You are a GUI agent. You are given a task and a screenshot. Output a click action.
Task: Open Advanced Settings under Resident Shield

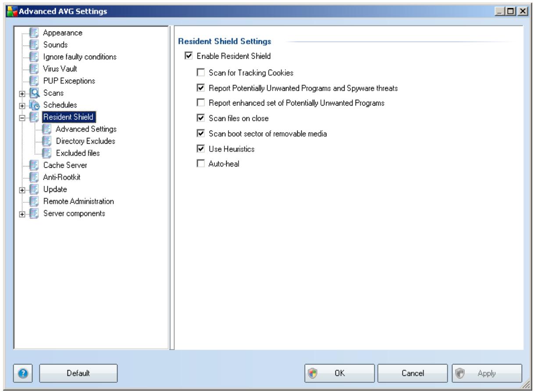(86, 129)
